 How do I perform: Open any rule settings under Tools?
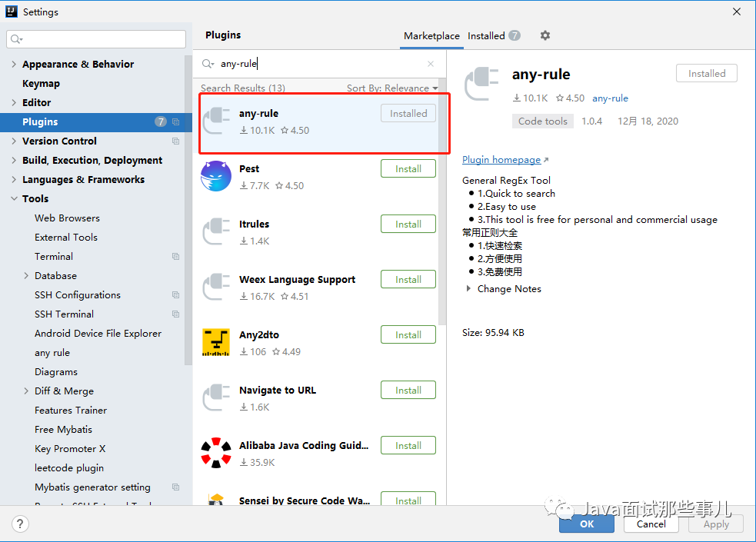click(x=52, y=353)
